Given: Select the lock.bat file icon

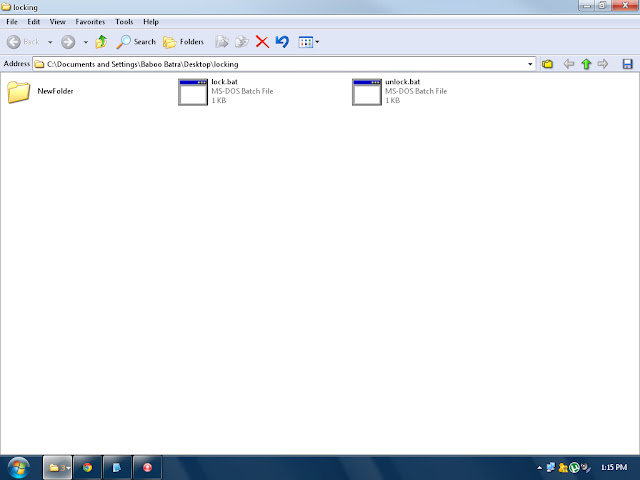Looking at the screenshot, I should click(x=193, y=92).
